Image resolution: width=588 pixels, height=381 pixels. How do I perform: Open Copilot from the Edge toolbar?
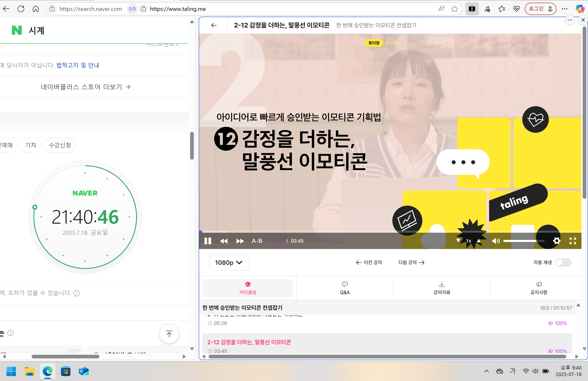580,9
